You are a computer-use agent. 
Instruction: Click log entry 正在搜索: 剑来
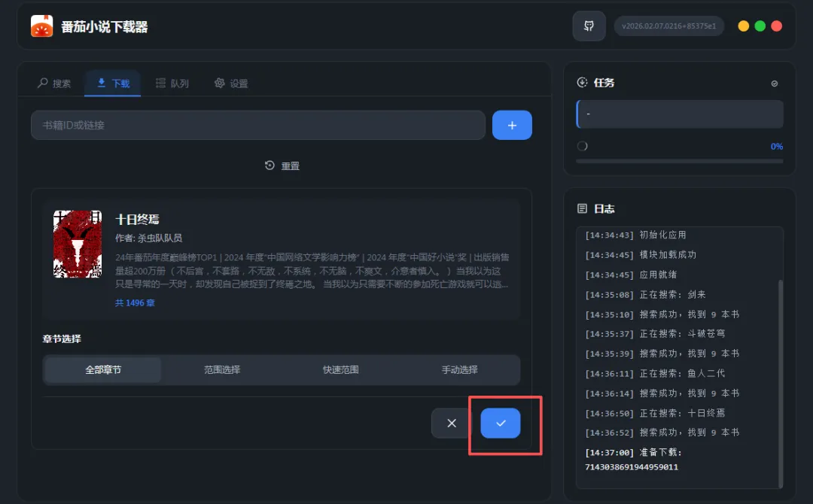[x=646, y=294]
